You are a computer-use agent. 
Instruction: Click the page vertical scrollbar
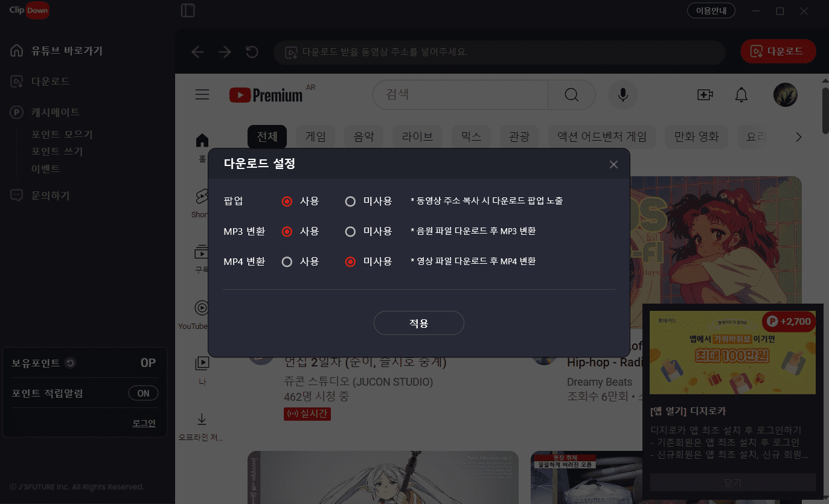[x=825, y=112]
